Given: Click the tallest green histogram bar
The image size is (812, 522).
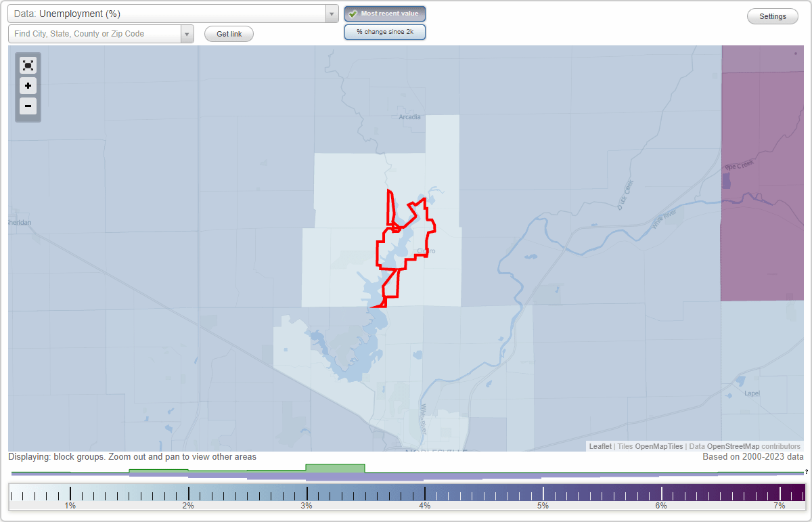Looking at the screenshot, I should (335, 468).
